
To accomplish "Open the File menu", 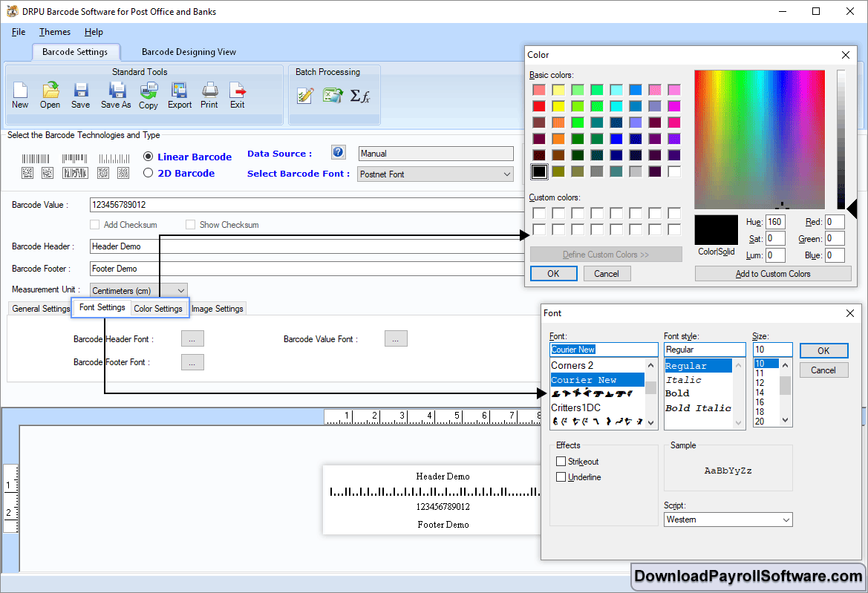I will (x=19, y=32).
